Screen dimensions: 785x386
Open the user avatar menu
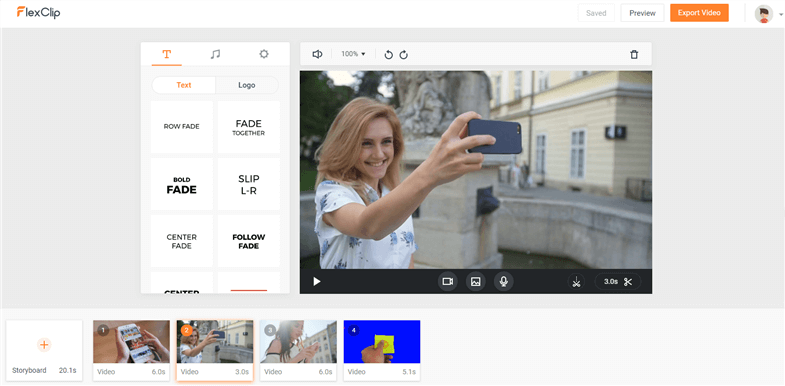[764, 14]
